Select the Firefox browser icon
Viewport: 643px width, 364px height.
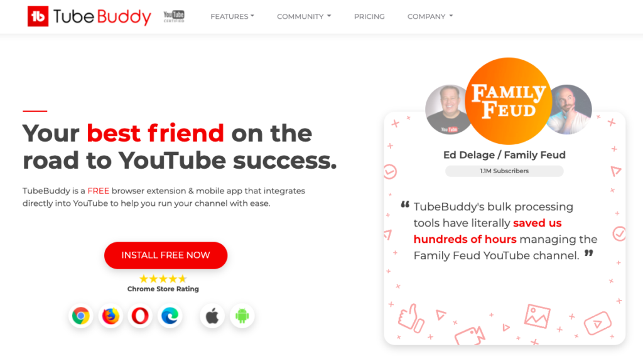pyautogui.click(x=111, y=316)
